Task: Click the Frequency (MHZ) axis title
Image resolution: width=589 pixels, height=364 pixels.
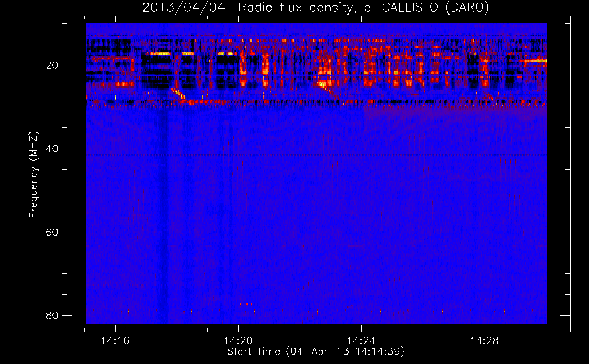Action: click(33, 174)
